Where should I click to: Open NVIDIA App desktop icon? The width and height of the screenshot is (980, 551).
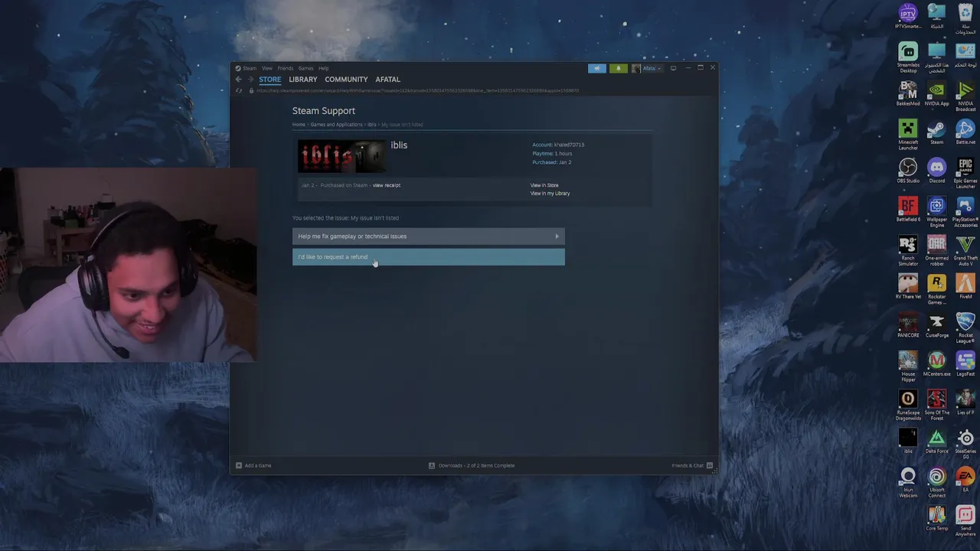(x=936, y=93)
